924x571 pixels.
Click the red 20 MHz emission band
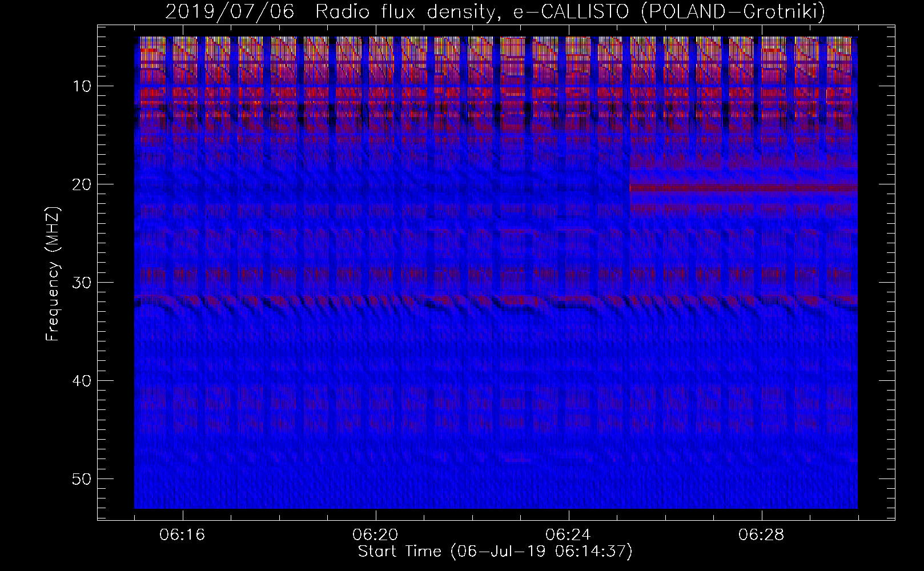744,188
